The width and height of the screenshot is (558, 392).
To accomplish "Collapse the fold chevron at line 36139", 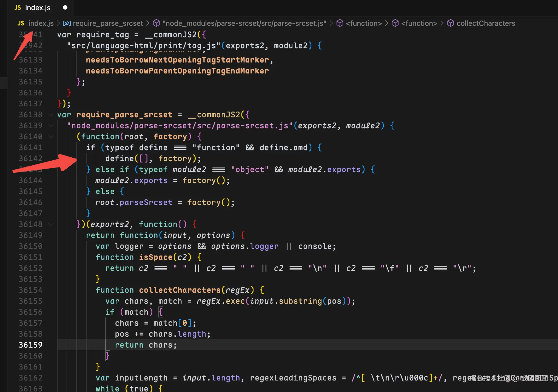I will (51, 126).
